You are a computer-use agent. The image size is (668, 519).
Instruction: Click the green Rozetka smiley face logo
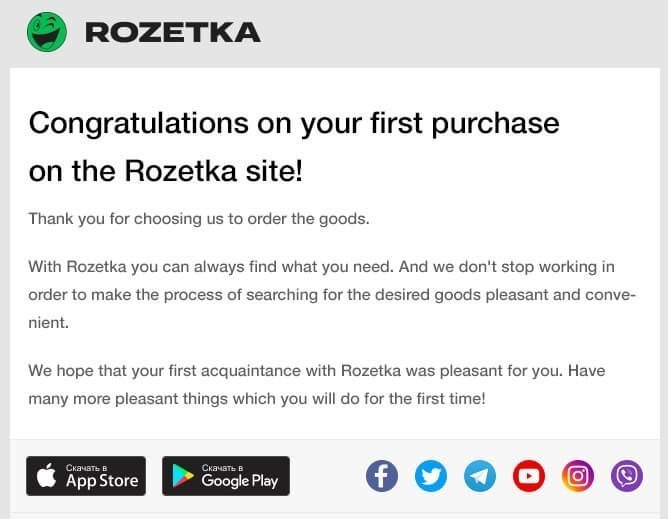[47, 32]
